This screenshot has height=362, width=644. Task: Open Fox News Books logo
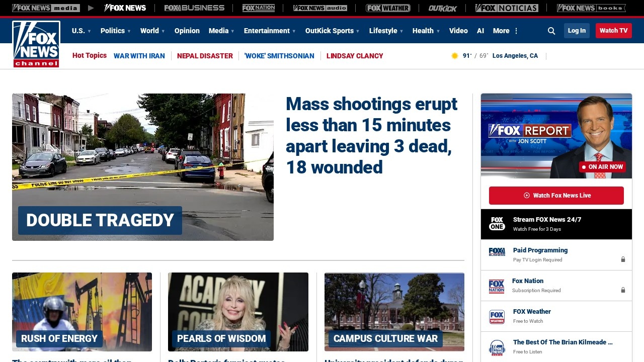point(591,8)
